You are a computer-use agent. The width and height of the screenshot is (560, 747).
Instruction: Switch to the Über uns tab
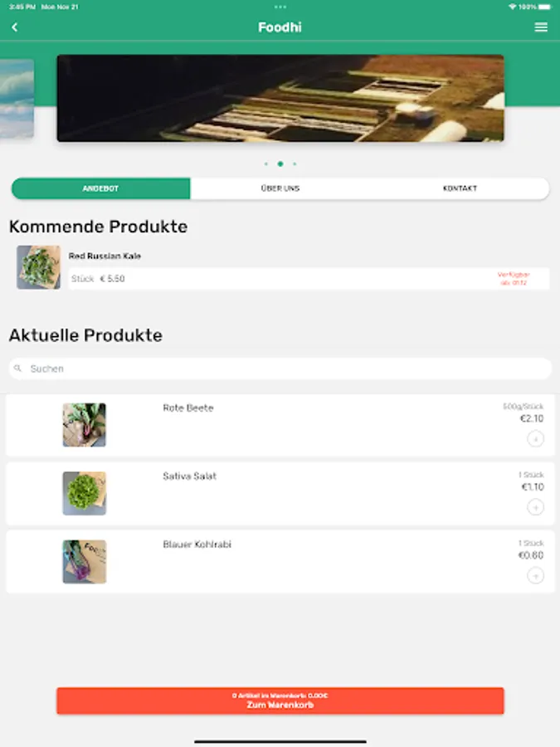pyautogui.click(x=280, y=188)
